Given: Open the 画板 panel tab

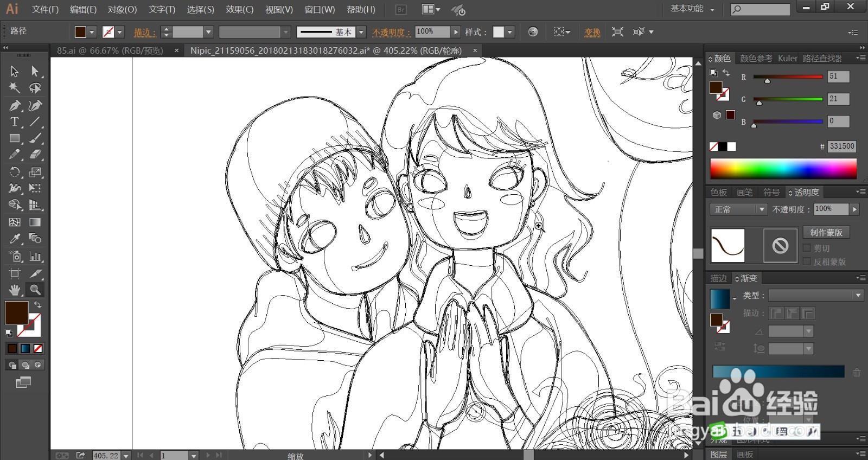Looking at the screenshot, I should tap(745, 455).
